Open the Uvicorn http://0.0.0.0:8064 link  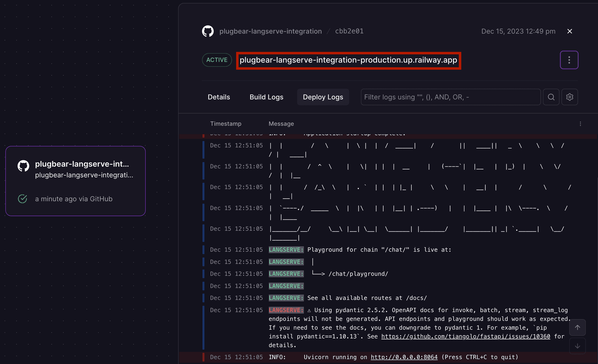tap(404, 357)
